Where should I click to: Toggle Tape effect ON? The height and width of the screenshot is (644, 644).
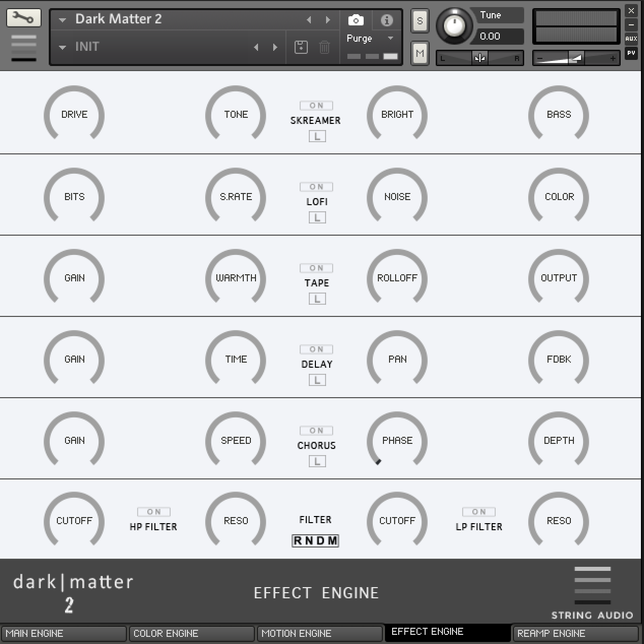point(316,268)
